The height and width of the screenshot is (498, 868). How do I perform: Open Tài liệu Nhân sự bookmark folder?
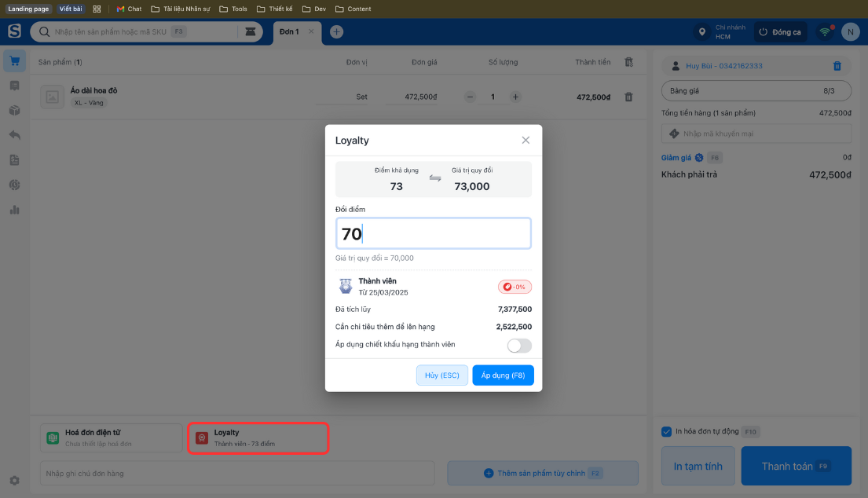pos(181,9)
